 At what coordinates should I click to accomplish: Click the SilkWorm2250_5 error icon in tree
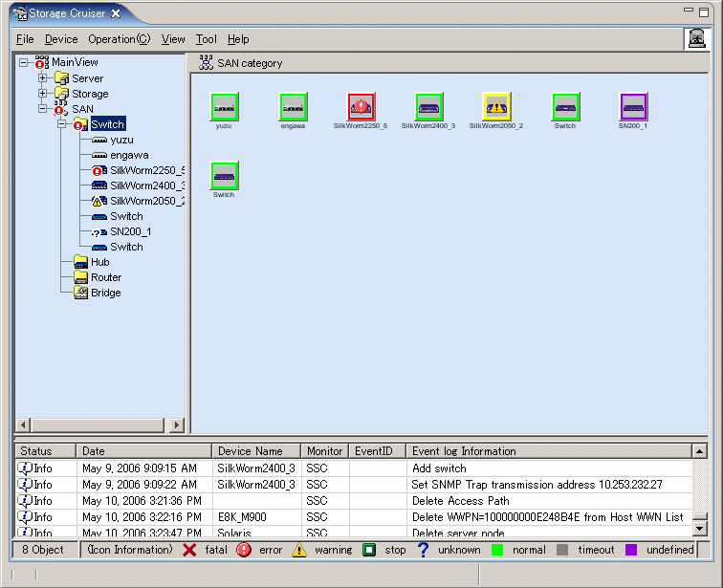[x=99, y=171]
